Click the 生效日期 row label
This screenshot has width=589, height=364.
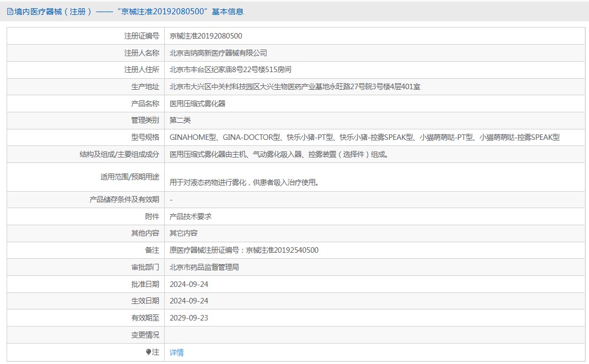click(x=145, y=301)
